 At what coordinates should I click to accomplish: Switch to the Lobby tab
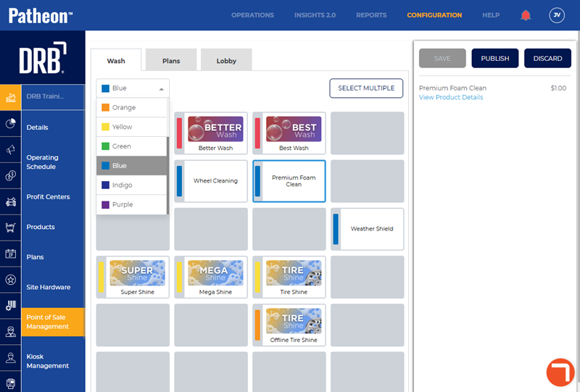coord(226,61)
